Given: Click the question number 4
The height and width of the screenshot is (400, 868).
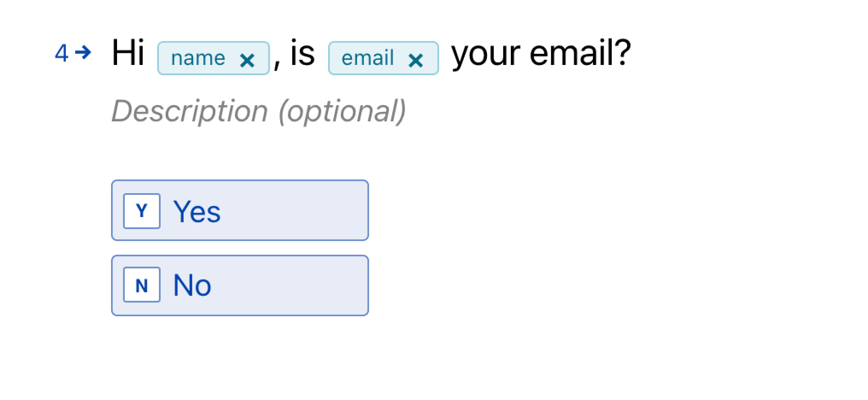Looking at the screenshot, I should coord(62,54).
